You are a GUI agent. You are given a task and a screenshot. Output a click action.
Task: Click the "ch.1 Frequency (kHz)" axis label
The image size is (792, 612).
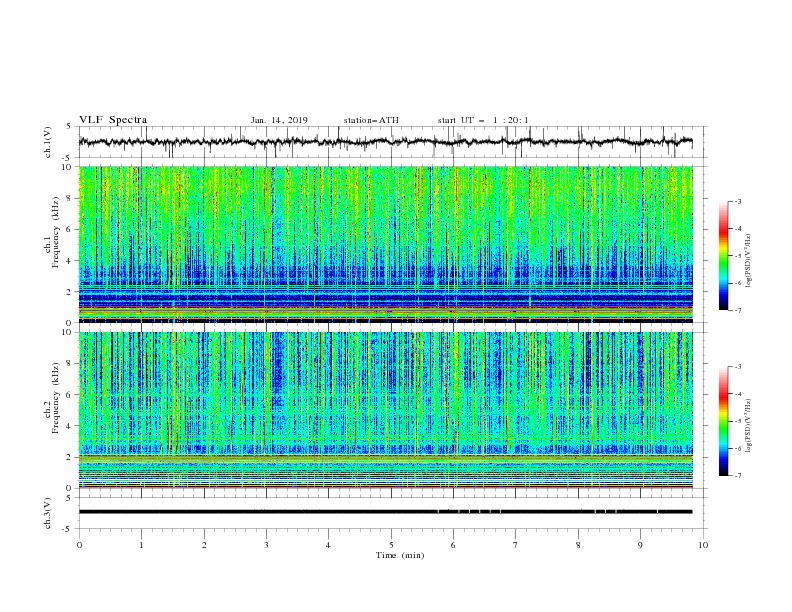coord(52,231)
